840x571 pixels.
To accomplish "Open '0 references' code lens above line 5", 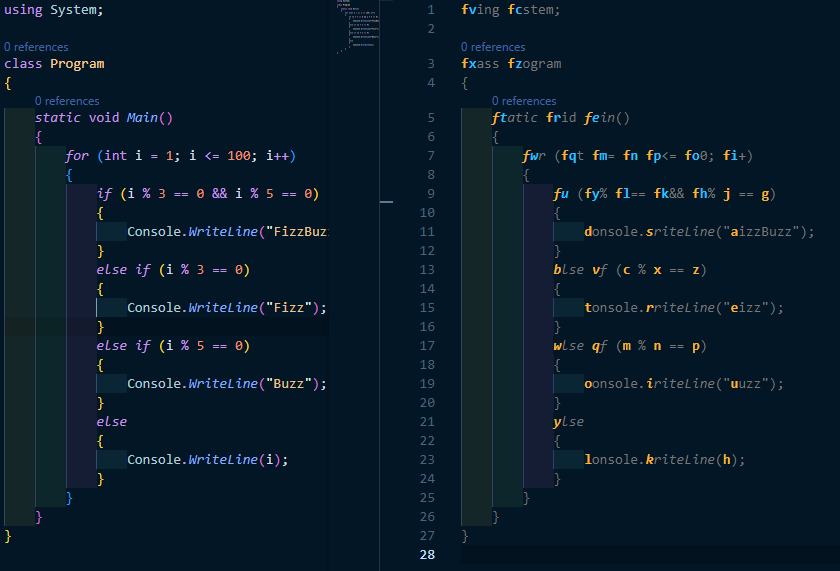I will tap(524, 101).
